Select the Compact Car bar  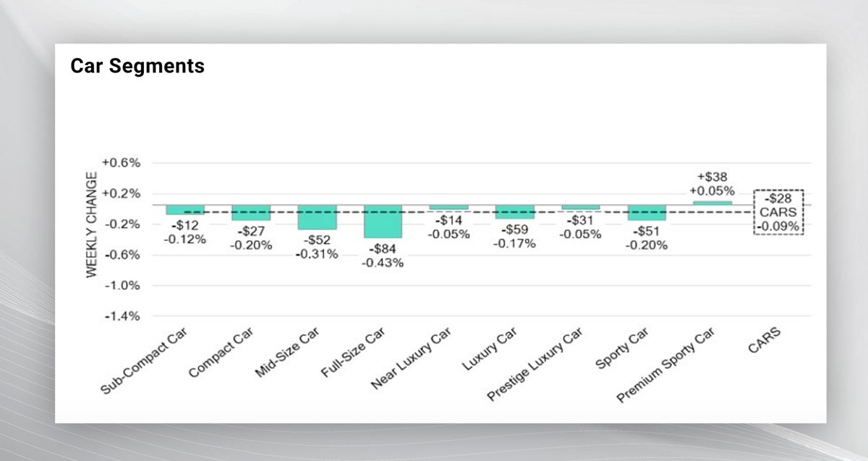(x=251, y=212)
